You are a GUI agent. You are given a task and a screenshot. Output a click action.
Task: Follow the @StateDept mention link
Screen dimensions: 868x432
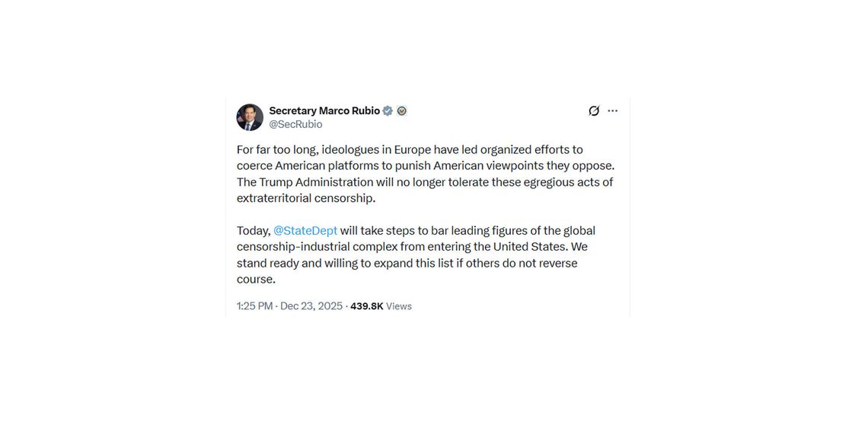pyautogui.click(x=305, y=231)
